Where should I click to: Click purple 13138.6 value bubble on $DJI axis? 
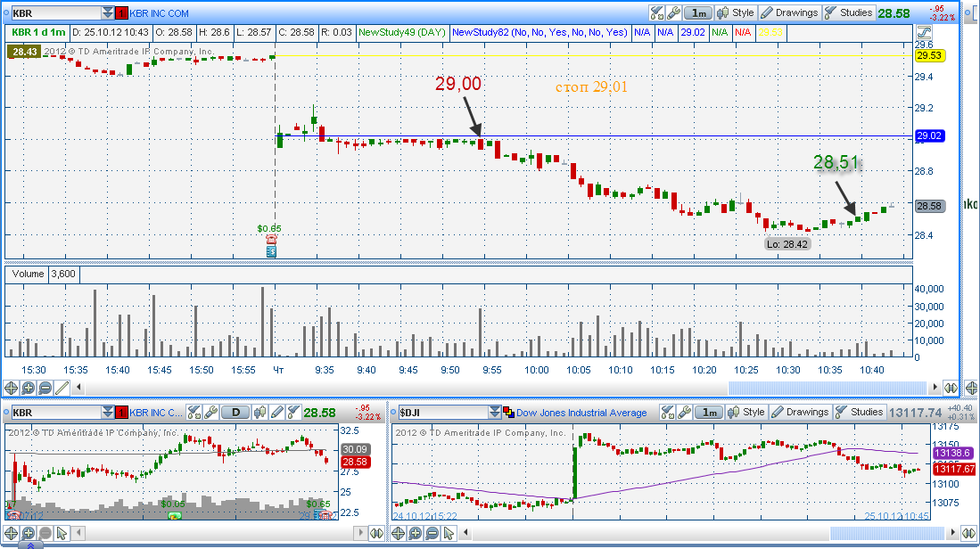click(x=953, y=454)
